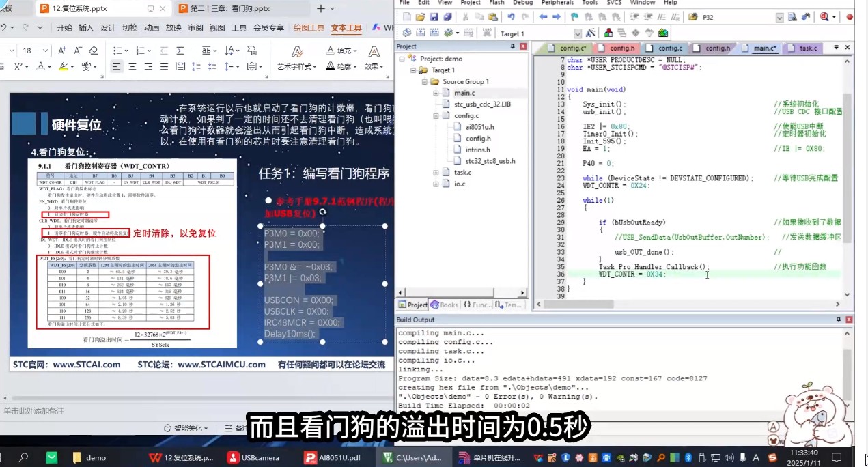The width and height of the screenshot is (868, 467).
Task: Click the Rebuild all target files icon
Action: pos(434,32)
